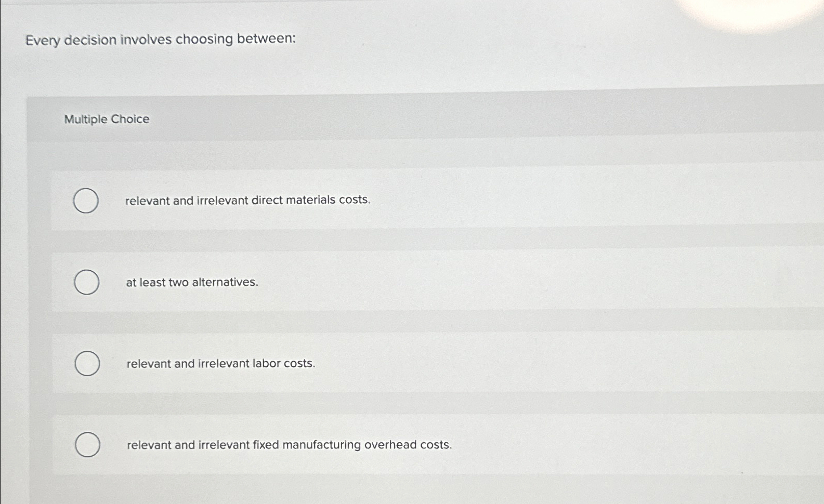The image size is (824, 504).
Task: Click the answer text 'at least two alternatives'
Action: coord(192,283)
